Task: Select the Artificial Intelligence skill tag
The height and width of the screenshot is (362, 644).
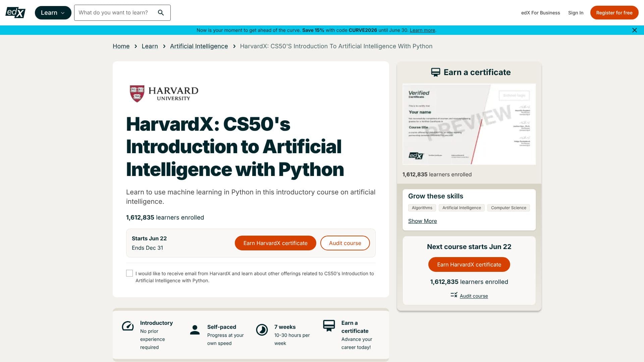Action: pos(462,208)
